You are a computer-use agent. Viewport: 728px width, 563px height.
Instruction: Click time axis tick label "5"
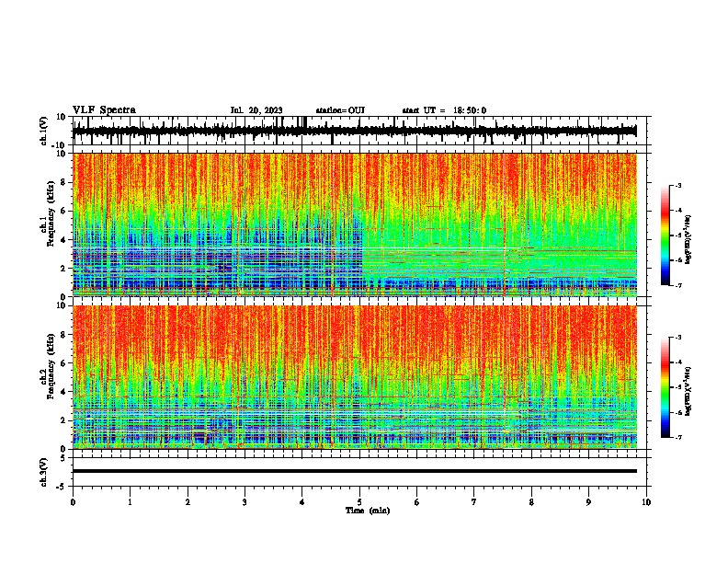tap(359, 502)
